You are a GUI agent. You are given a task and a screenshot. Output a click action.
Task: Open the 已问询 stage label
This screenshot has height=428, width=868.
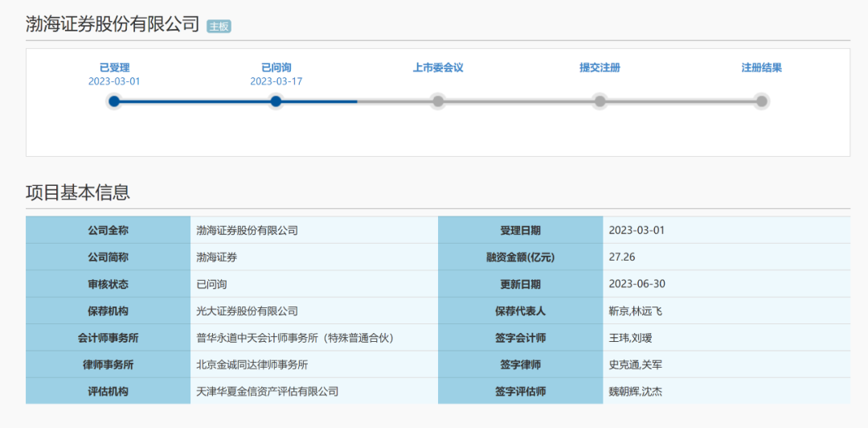pyautogui.click(x=276, y=68)
